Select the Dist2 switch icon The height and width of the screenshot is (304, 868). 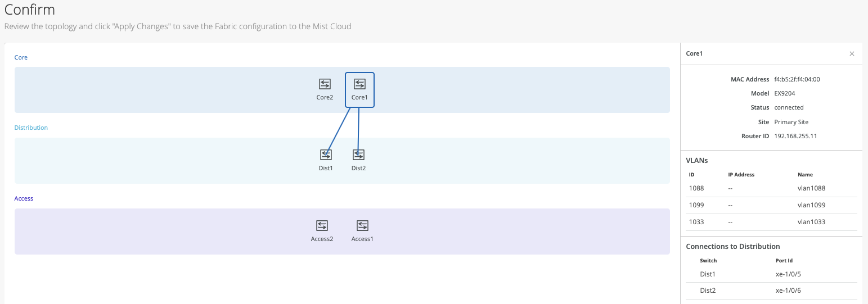[x=358, y=155]
